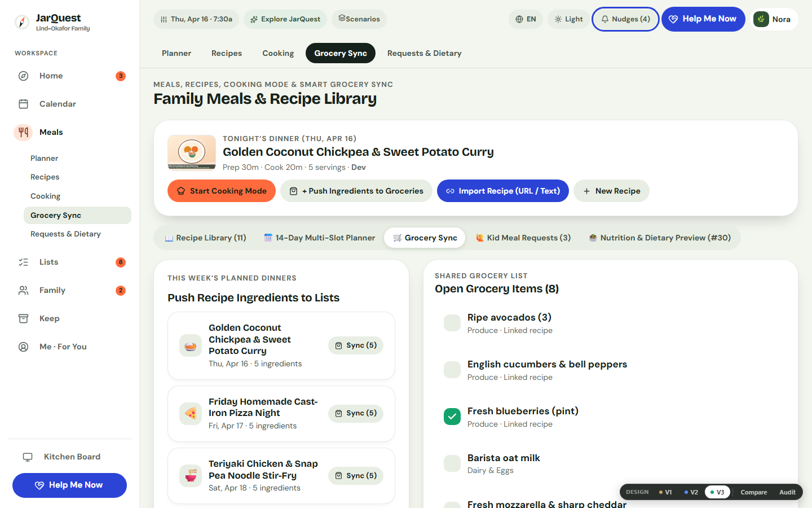812x508 pixels.
Task: Open Home via its compass icon
Action: point(23,76)
